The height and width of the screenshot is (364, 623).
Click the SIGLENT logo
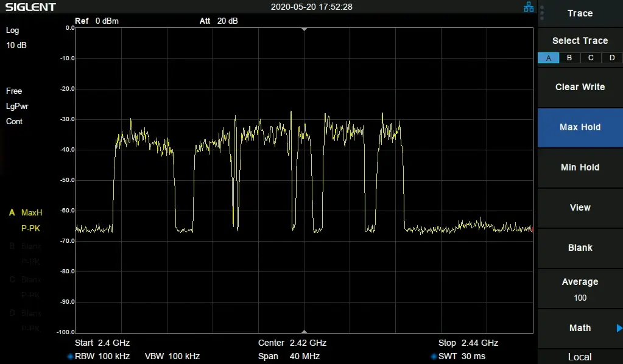pyautogui.click(x=31, y=7)
